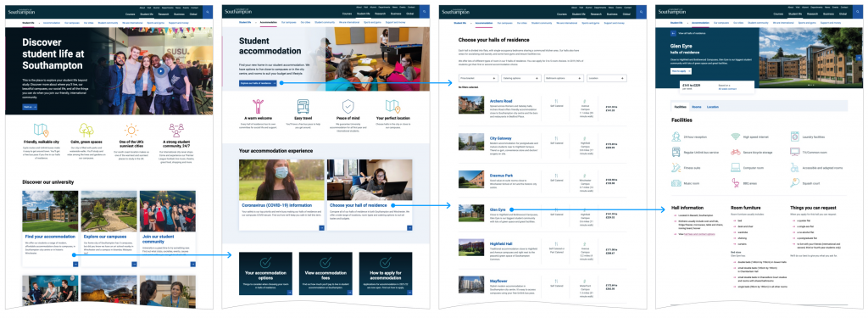Click the Peace of mind shield icon
Screen dimensions: 868x318
click(x=348, y=106)
